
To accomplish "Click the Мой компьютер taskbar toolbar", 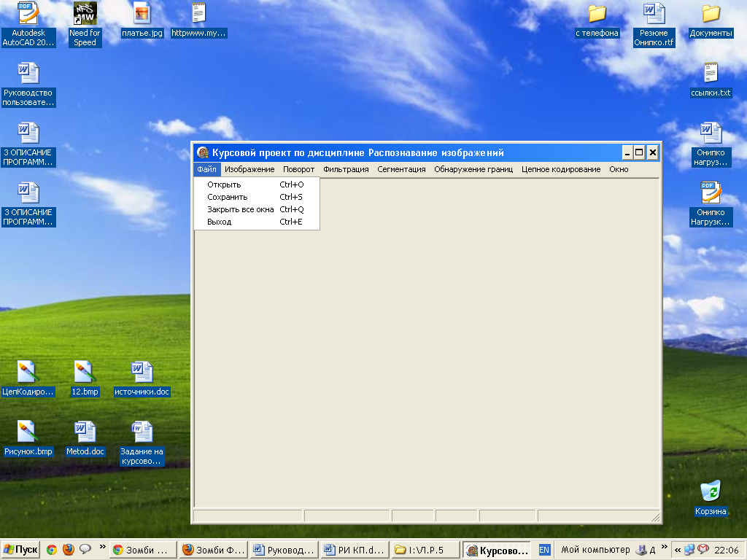I will pos(595,550).
